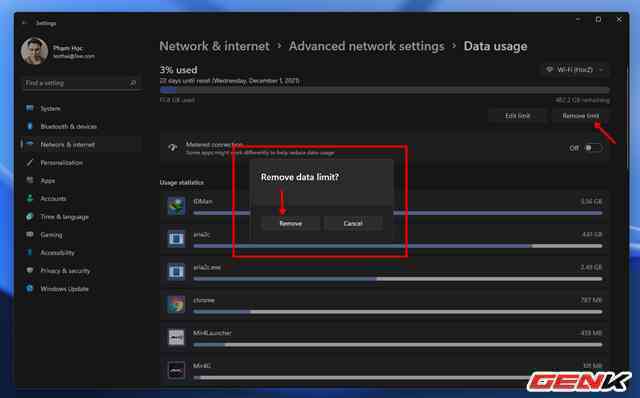Image resolution: width=640 pixels, height=398 pixels.
Task: Cancel the Remove data limit dialog
Action: (x=353, y=223)
